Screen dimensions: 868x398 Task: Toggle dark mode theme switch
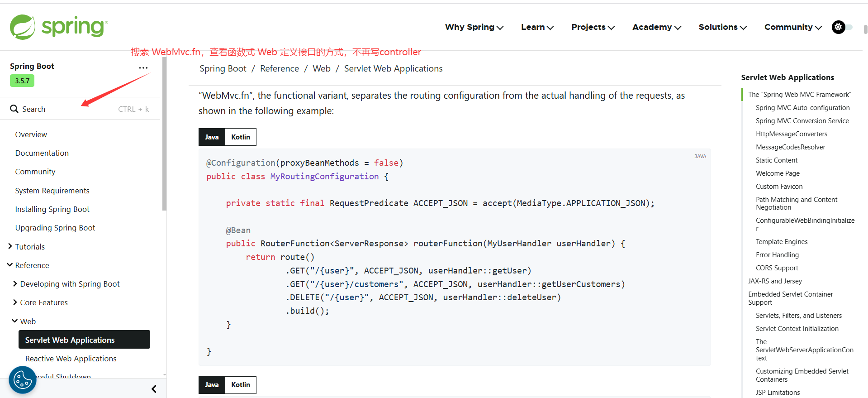(842, 27)
